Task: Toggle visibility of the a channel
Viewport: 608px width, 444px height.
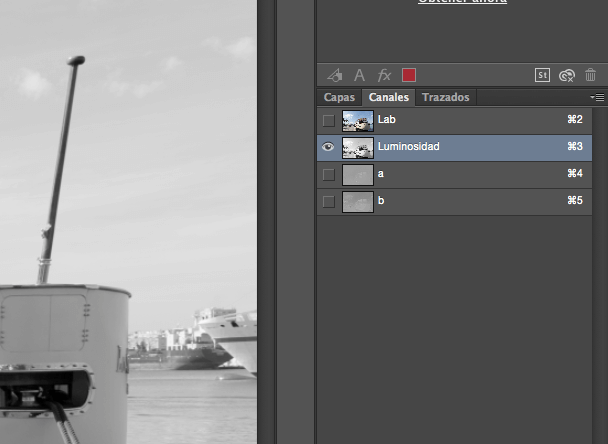Action: [328, 174]
